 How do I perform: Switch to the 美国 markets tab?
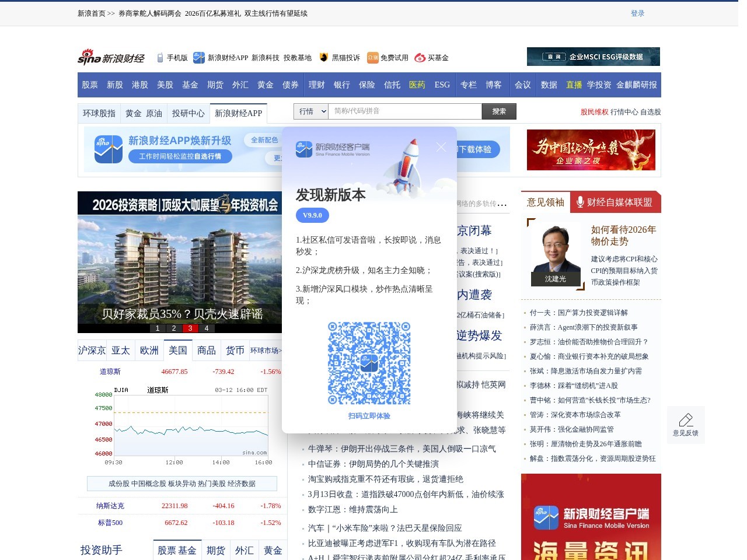[178, 350]
